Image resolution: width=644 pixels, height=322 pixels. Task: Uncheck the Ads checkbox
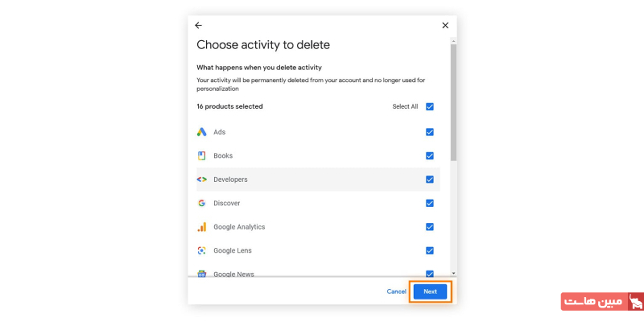430,132
